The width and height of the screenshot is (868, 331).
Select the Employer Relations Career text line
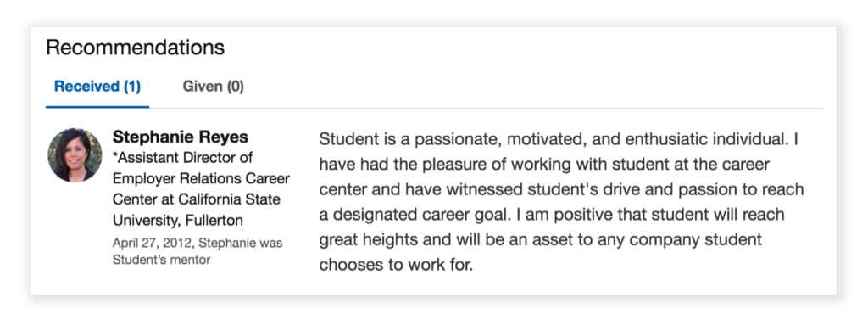tap(201, 179)
